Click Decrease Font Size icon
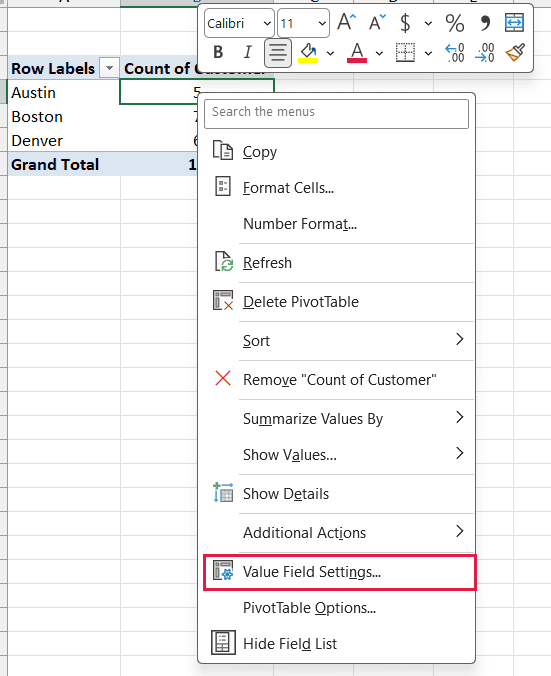 click(x=377, y=22)
